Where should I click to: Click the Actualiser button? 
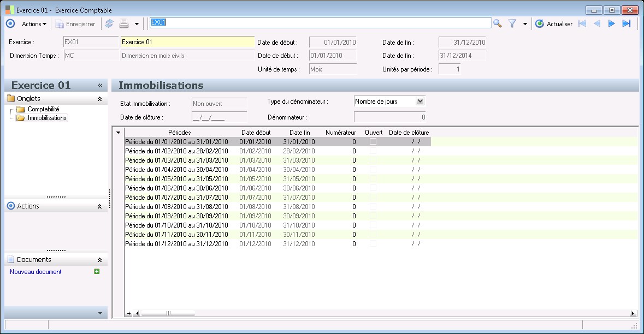pos(554,24)
